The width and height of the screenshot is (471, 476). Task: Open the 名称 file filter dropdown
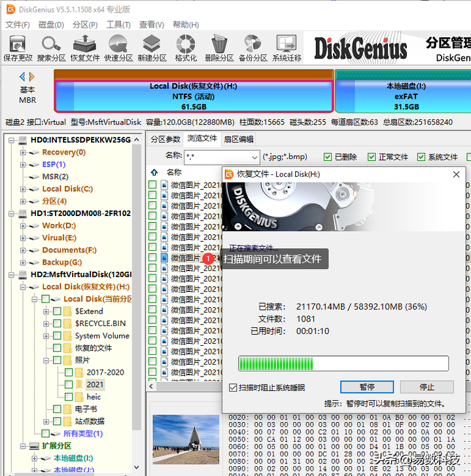(x=254, y=157)
